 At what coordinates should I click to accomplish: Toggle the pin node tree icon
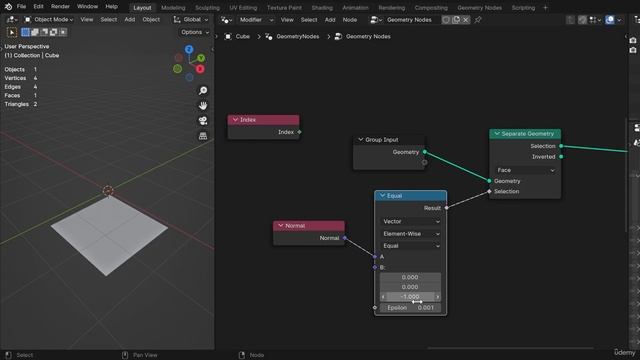(478, 20)
